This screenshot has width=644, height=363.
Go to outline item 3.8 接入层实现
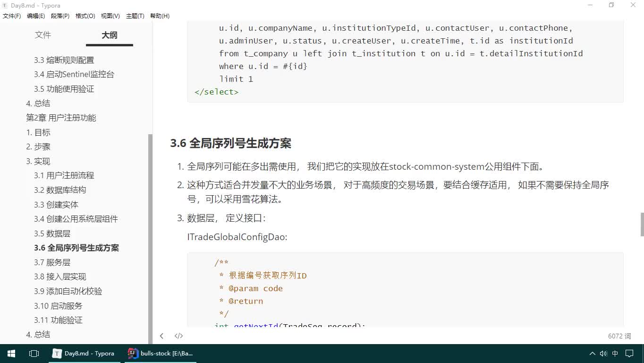pyautogui.click(x=60, y=277)
